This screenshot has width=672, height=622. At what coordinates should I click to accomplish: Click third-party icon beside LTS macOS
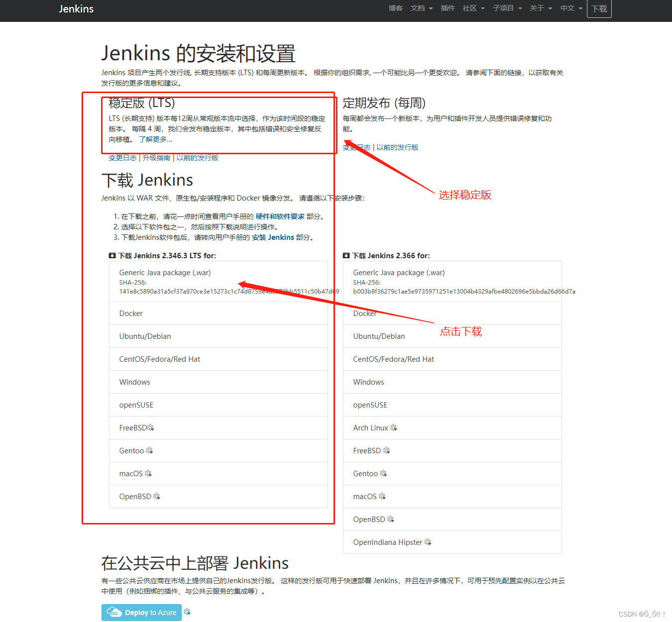(148, 474)
